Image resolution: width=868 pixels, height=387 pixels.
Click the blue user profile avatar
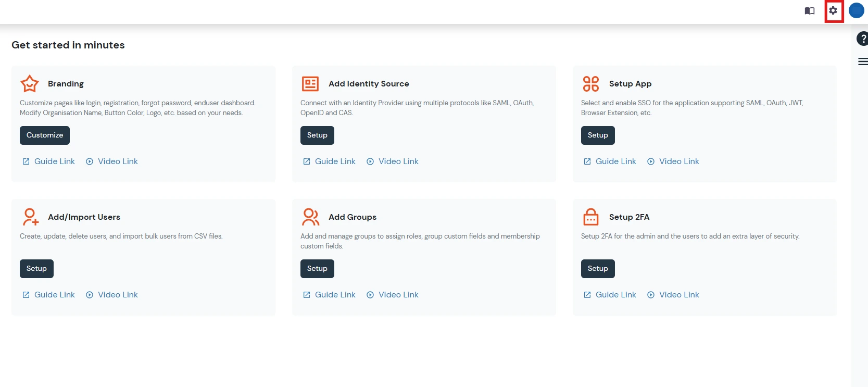click(856, 10)
